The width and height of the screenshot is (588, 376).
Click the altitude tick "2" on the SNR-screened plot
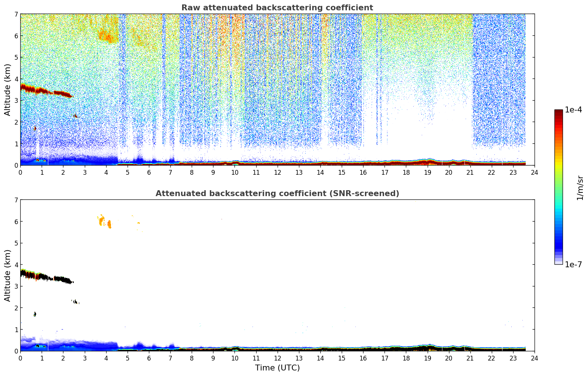[x=16, y=308]
